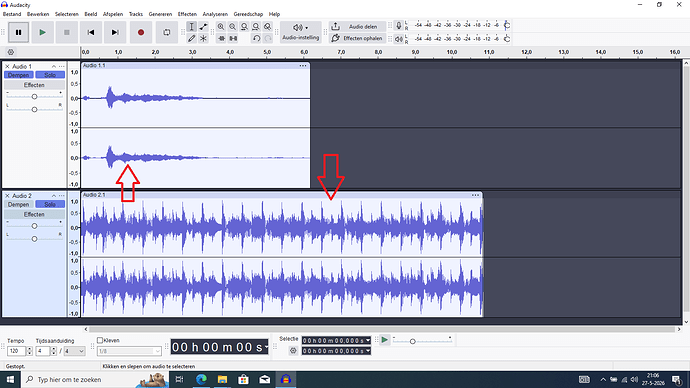Silence audio selection icon
This screenshot has height=388, width=690.
click(x=233, y=38)
